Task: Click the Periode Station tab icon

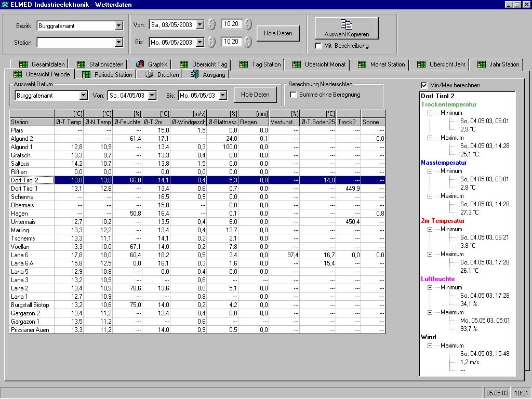Action: click(x=86, y=74)
